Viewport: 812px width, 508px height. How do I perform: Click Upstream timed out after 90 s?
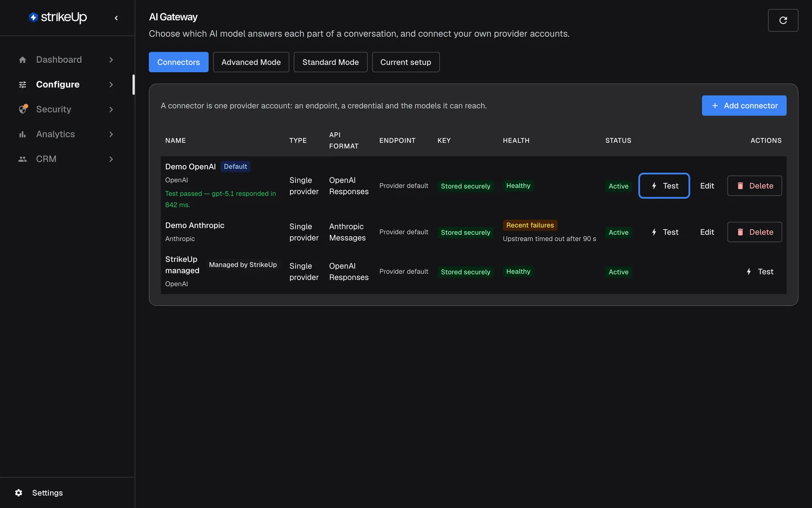[x=549, y=238]
